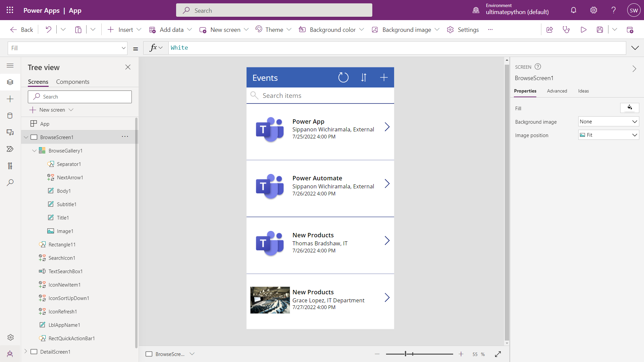Screen dimensions: 644x362
Task: Toggle the hamburger menu in the left rail
Action: tap(10, 65)
